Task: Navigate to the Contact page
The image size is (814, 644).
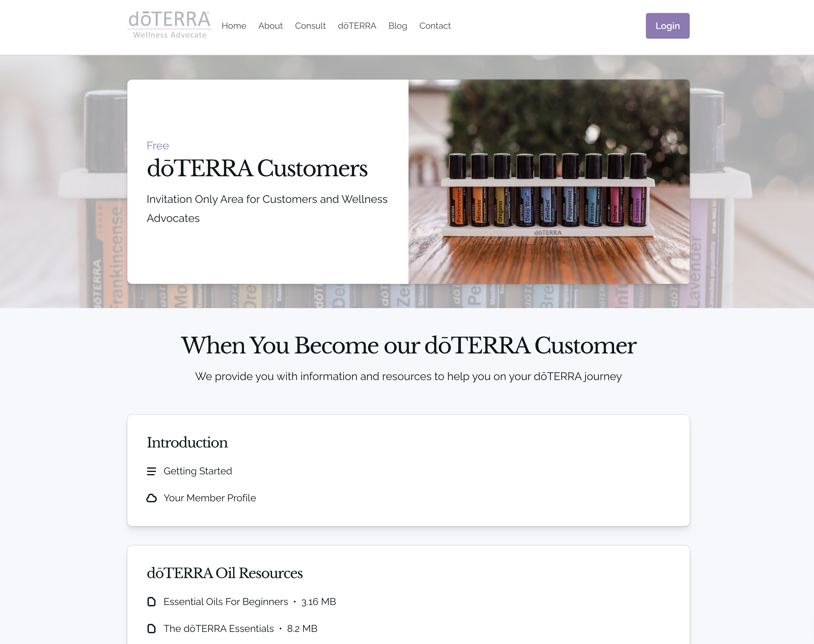Action: click(x=435, y=26)
